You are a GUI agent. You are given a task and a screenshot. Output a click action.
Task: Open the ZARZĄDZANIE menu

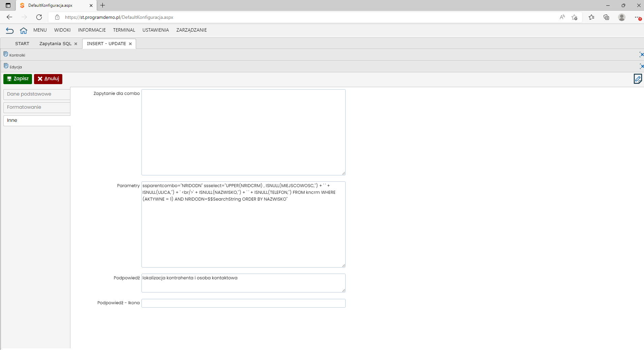(192, 30)
